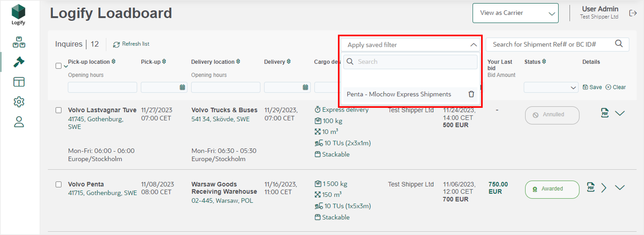Expand the Volvo Lastvagnar Tuve row details

[620, 113]
